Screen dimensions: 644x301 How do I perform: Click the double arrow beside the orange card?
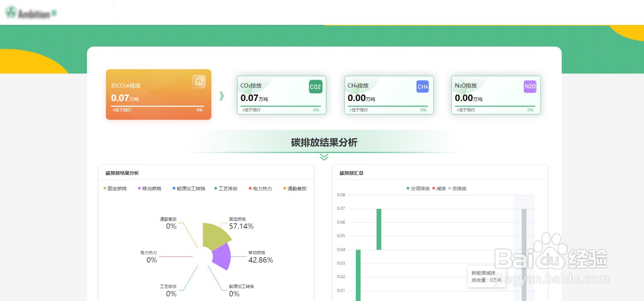222,96
